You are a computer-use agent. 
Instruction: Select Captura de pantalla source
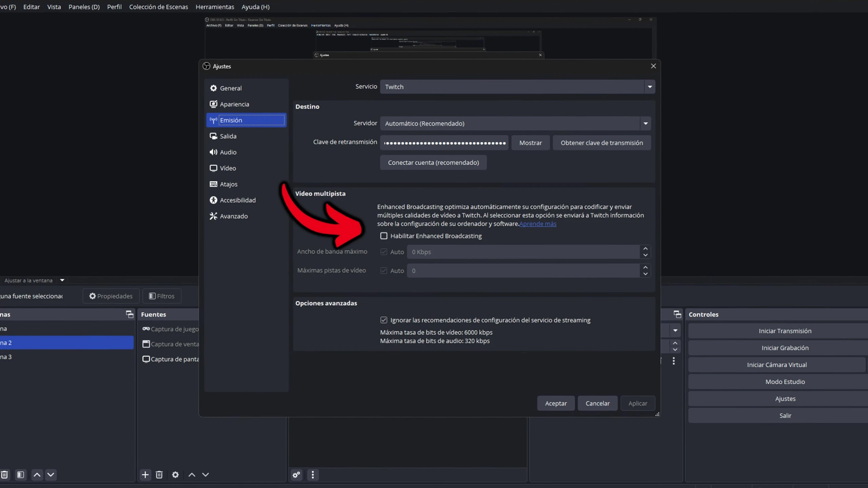coord(170,359)
